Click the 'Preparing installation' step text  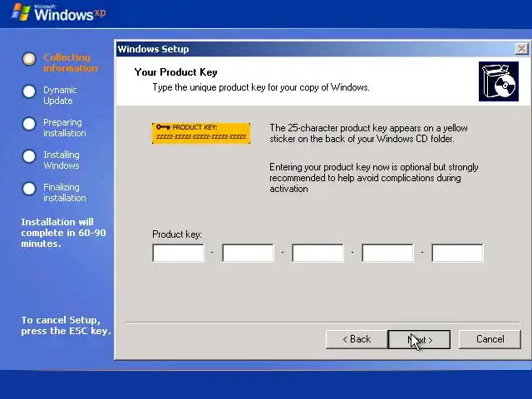pos(65,127)
